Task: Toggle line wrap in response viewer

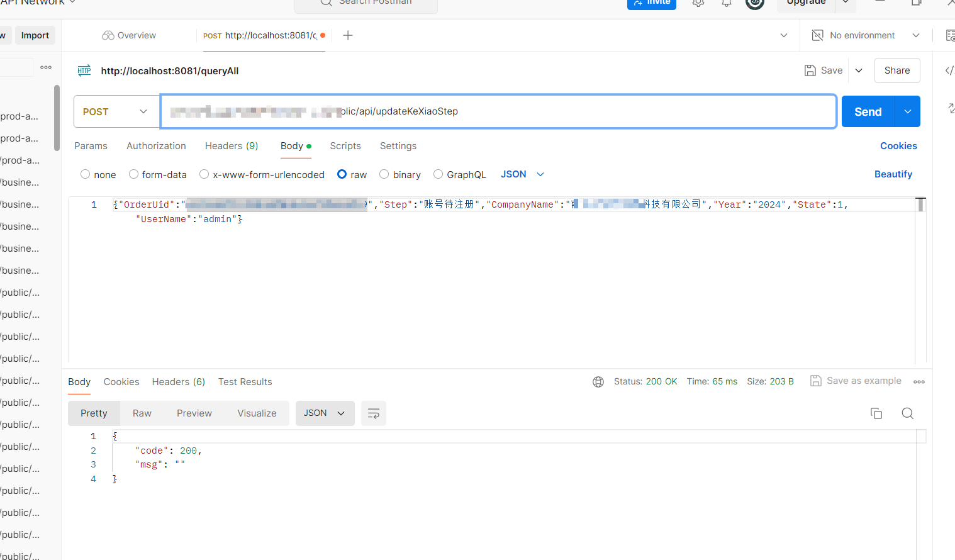Action: [374, 413]
